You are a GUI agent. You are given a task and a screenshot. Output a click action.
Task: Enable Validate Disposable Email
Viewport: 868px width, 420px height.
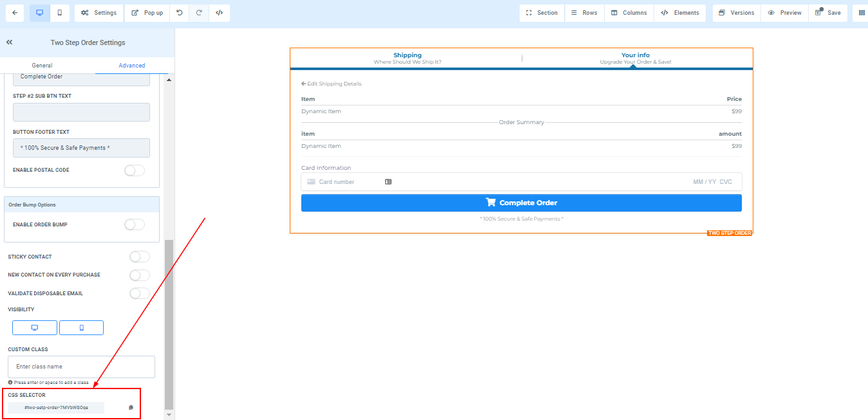click(139, 293)
